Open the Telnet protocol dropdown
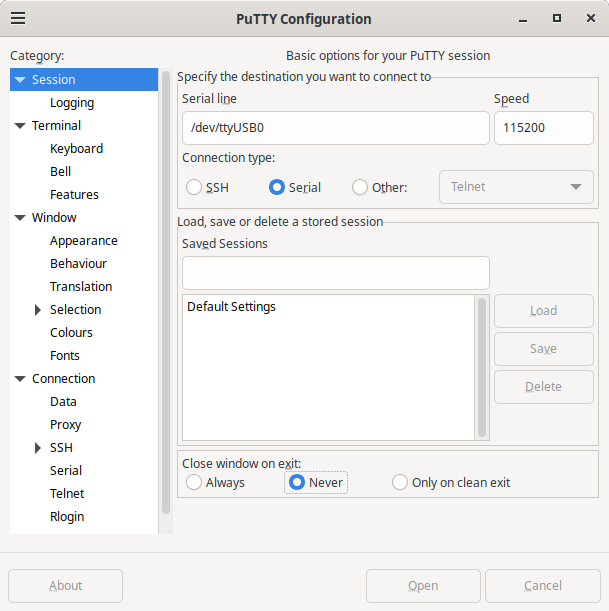This screenshot has width=609, height=611. coord(516,187)
